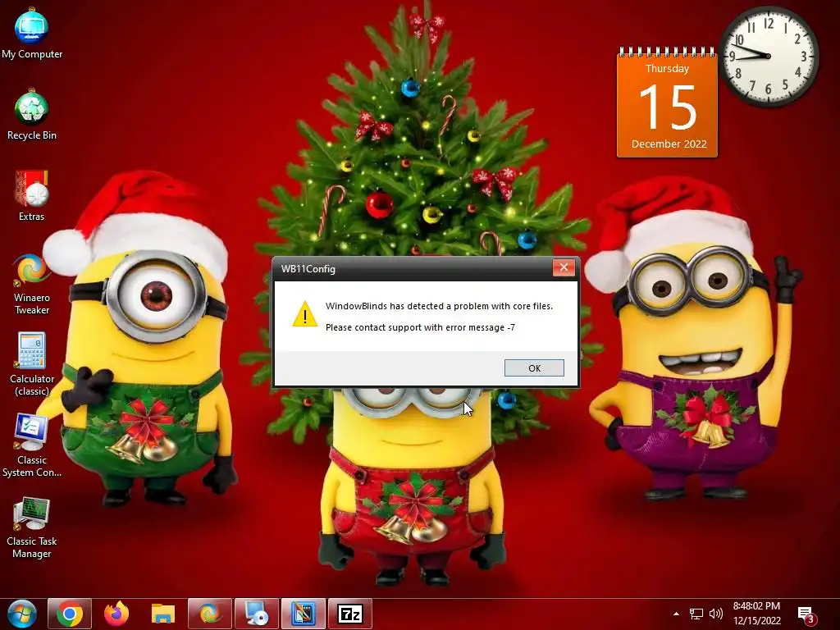The width and height of the screenshot is (840, 630).
Task: Close the WB11Config error dialog
Action: click(x=564, y=267)
